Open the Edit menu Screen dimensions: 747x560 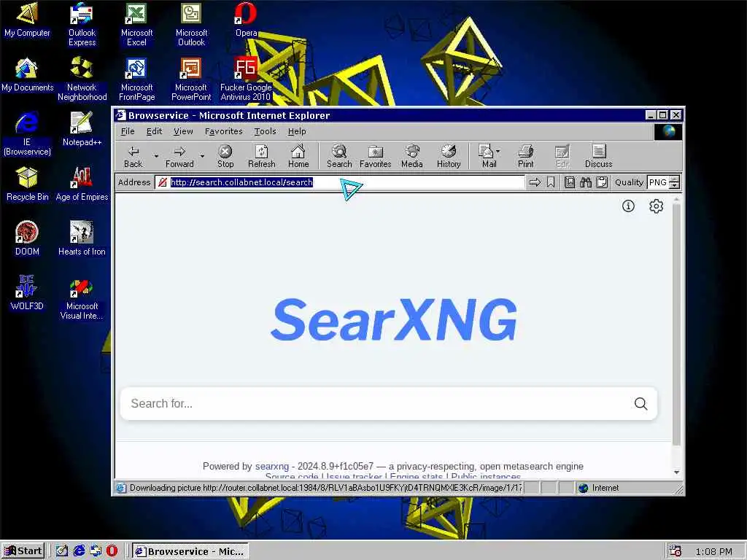(x=154, y=131)
